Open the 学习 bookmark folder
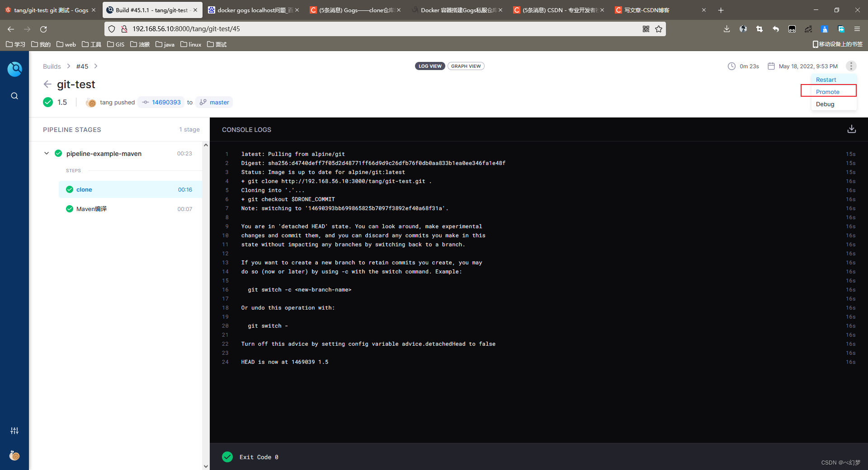 pos(15,44)
